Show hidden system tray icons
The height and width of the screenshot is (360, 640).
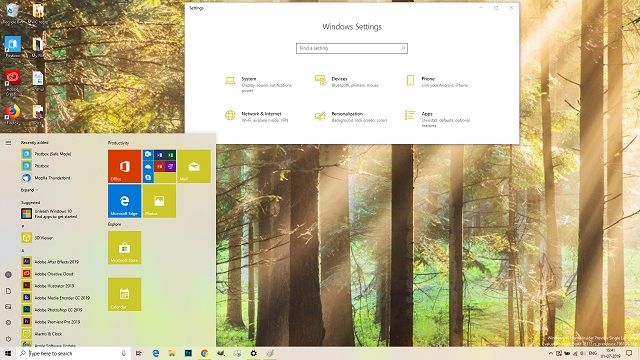tap(551, 353)
